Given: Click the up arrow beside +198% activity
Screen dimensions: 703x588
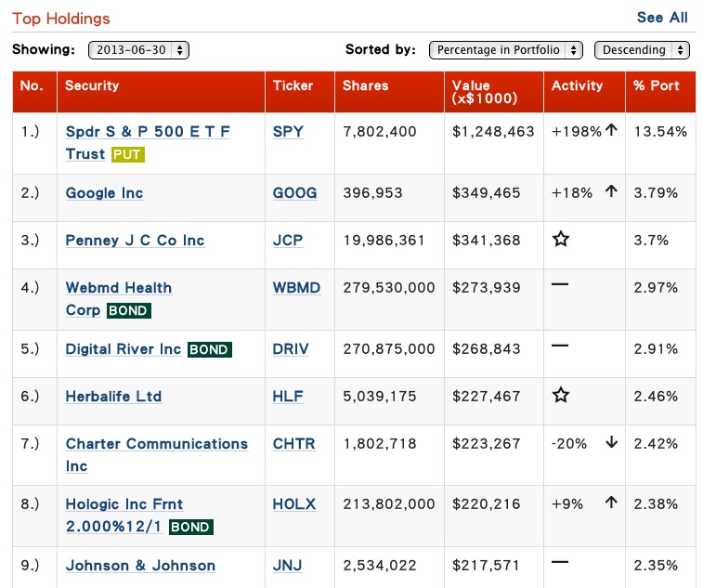Looking at the screenshot, I should 611,131.
